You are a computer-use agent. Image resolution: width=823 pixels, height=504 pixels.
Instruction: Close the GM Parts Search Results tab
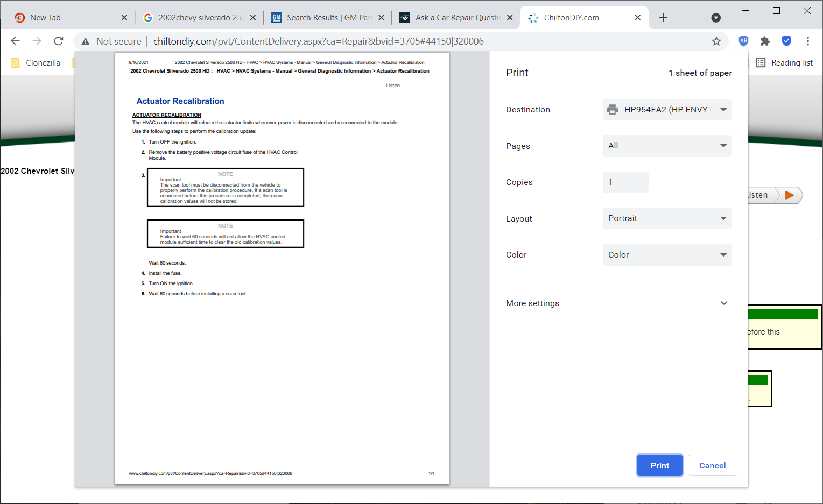(x=381, y=18)
